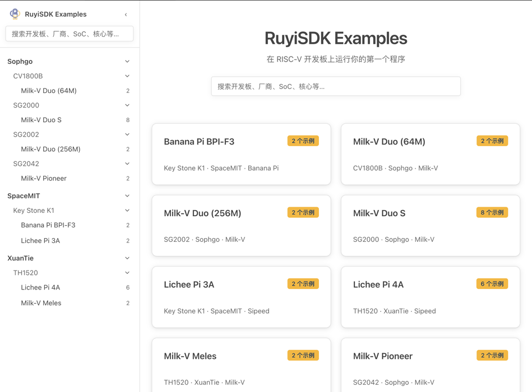Click the 8 个示例 badge on Milk-V Duo S
Image resolution: width=532 pixels, height=392 pixels.
pyautogui.click(x=492, y=212)
